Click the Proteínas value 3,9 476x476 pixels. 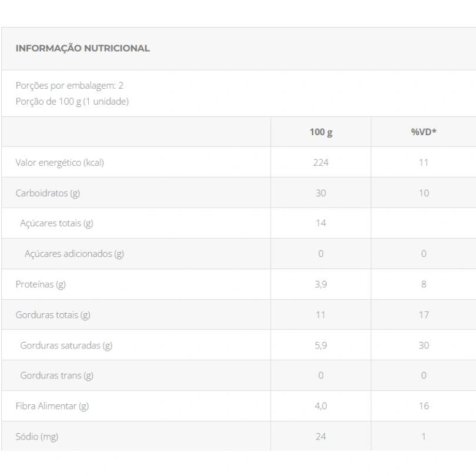coord(321,284)
